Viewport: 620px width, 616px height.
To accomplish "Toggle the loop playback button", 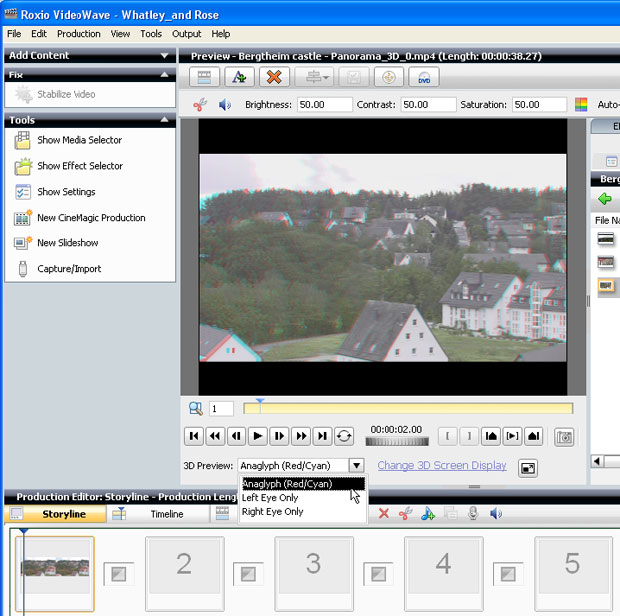I will click(x=344, y=436).
